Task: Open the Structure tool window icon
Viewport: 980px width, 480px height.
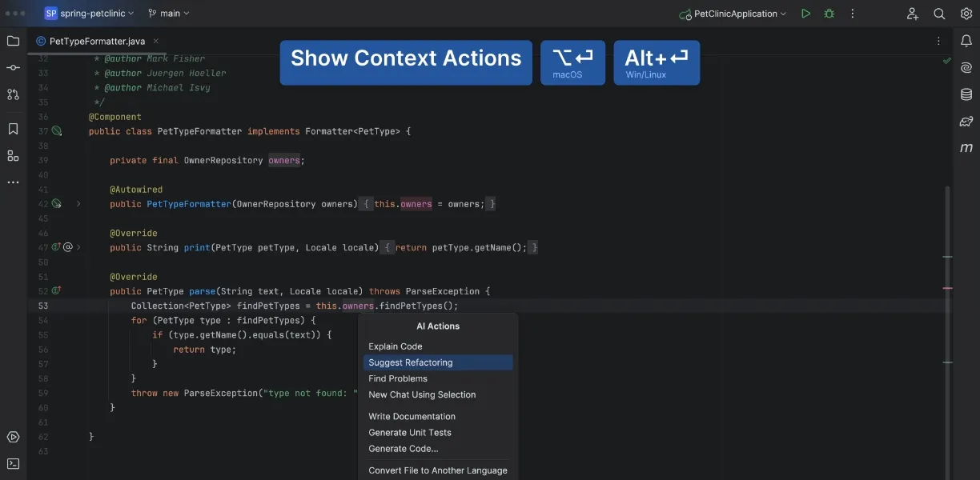Action: click(x=13, y=155)
